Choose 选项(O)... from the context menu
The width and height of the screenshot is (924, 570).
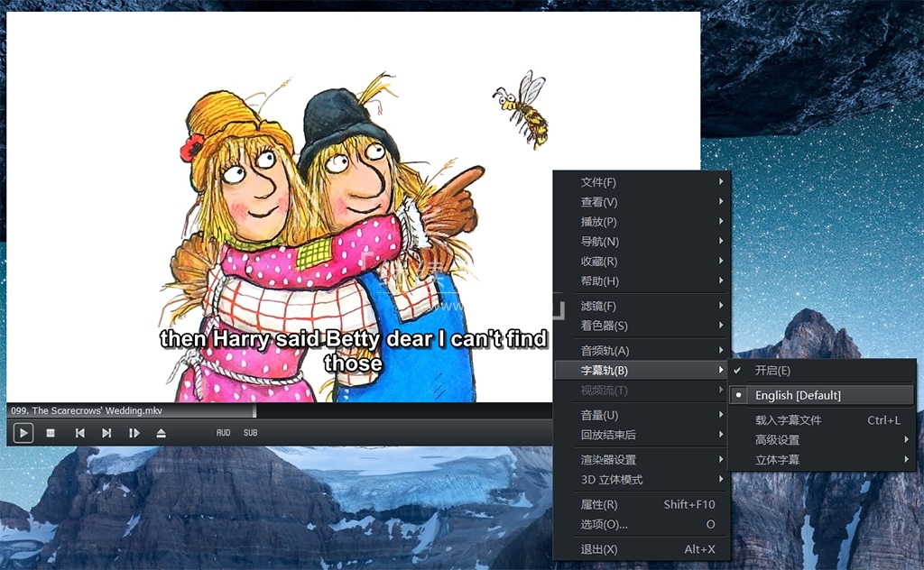[x=604, y=525]
